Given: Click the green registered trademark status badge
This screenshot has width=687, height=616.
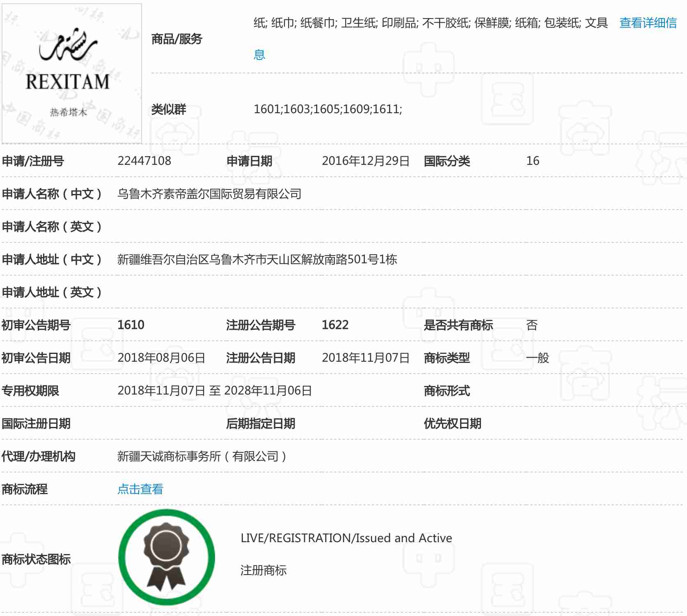Looking at the screenshot, I should [x=167, y=557].
